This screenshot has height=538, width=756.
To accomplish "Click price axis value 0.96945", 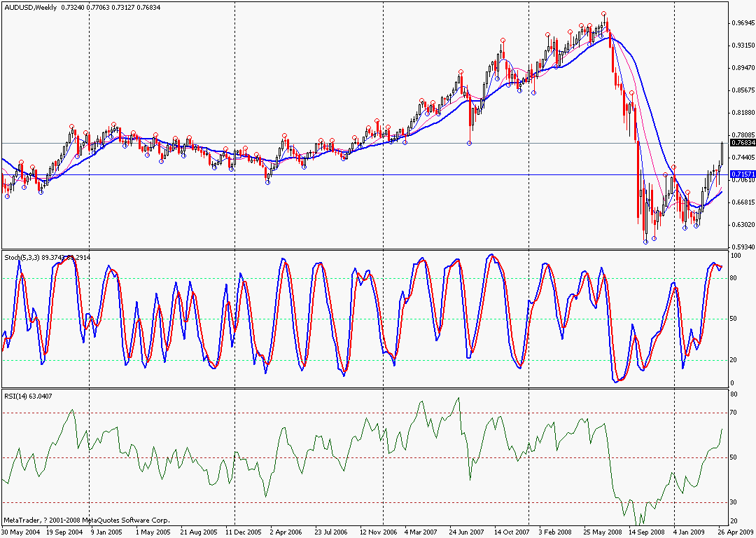I will [x=743, y=23].
